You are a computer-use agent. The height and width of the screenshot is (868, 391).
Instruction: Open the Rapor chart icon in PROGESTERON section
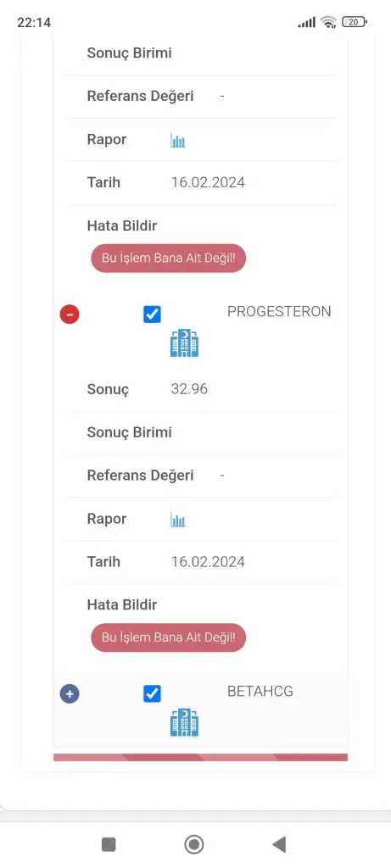[x=178, y=520]
